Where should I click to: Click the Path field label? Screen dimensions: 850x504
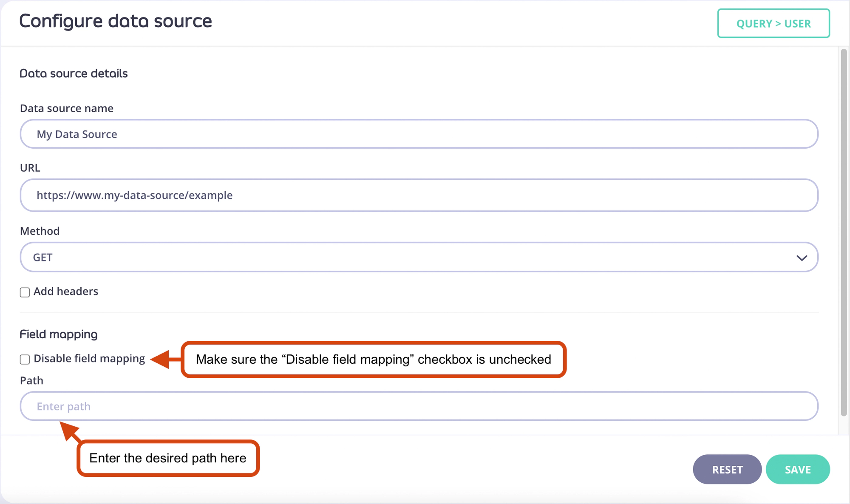point(31,380)
